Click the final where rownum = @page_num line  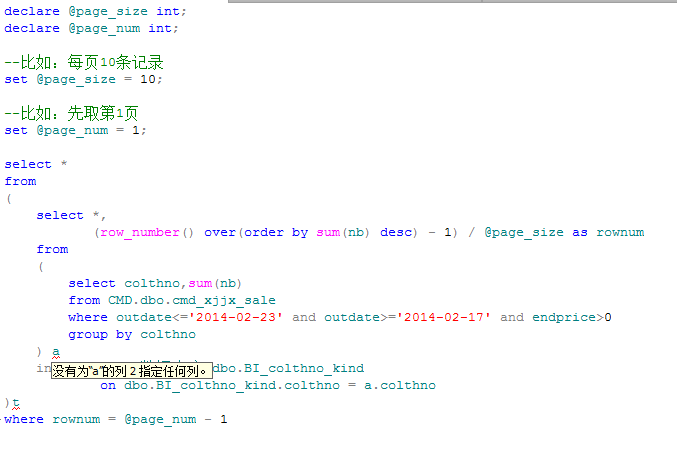click(115, 419)
